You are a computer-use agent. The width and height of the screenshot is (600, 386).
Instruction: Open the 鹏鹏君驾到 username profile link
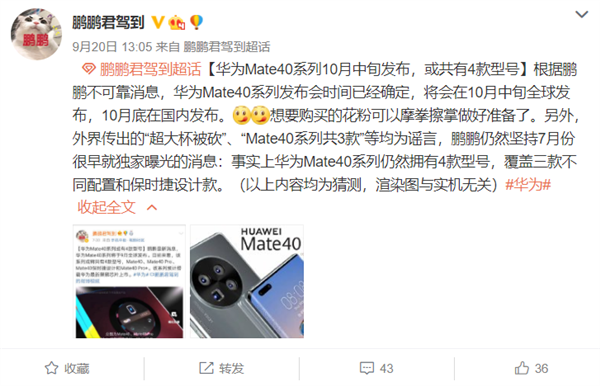click(x=108, y=23)
